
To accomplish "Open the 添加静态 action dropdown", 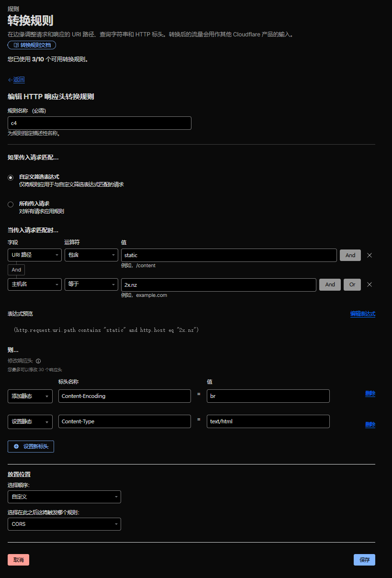I will 30,396.
